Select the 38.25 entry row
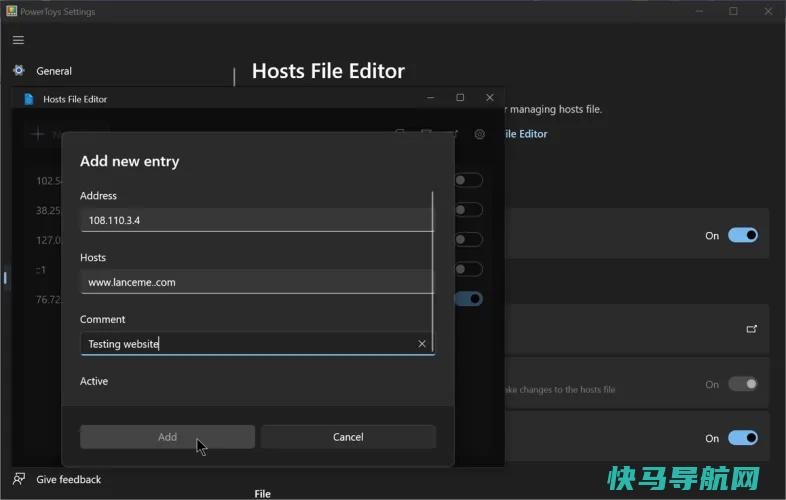This screenshot has height=500, width=786. [x=48, y=210]
